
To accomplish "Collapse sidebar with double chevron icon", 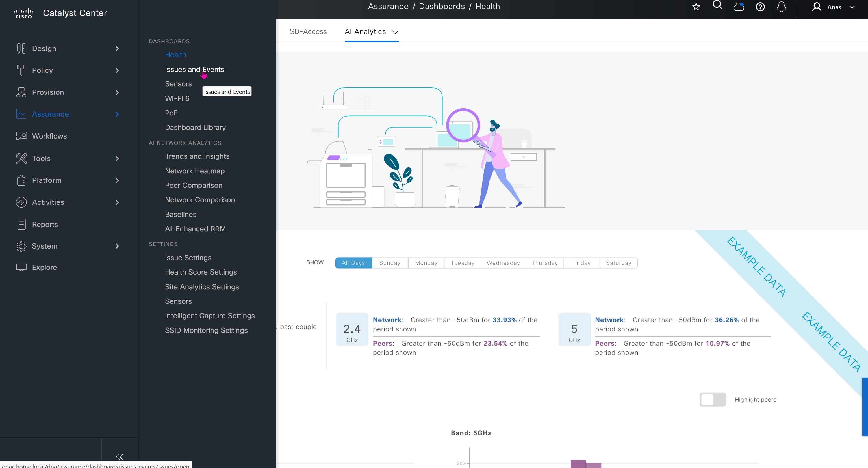I will pos(120,456).
